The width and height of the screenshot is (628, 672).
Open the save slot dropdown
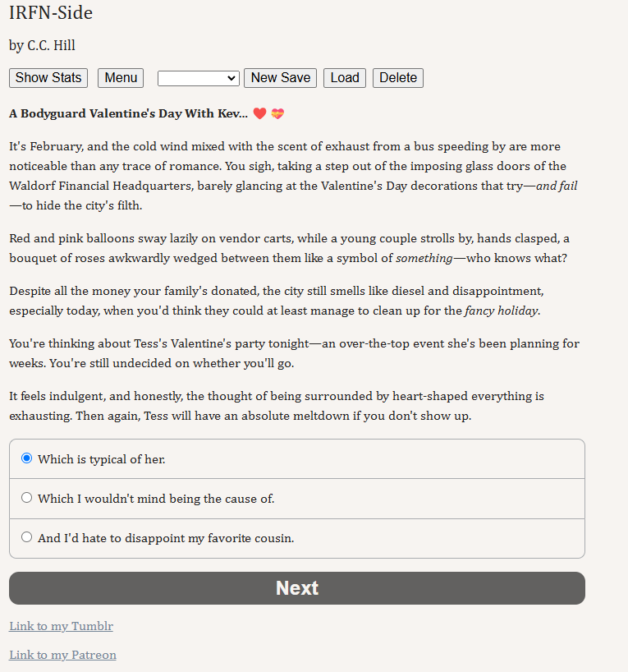coord(199,78)
